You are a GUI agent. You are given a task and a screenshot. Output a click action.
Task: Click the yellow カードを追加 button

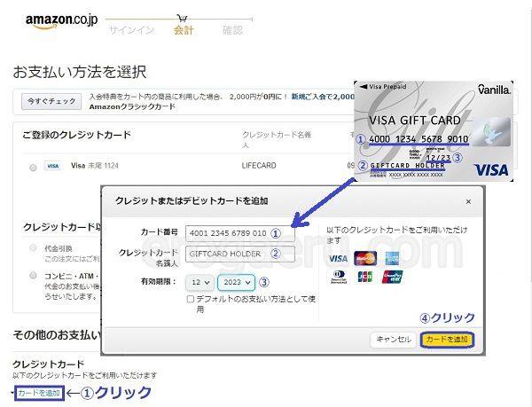(447, 340)
